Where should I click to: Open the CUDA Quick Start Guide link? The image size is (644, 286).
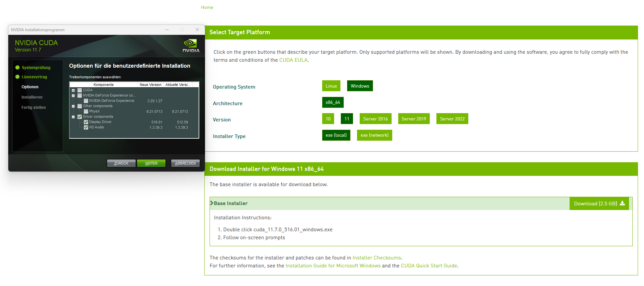click(x=429, y=266)
